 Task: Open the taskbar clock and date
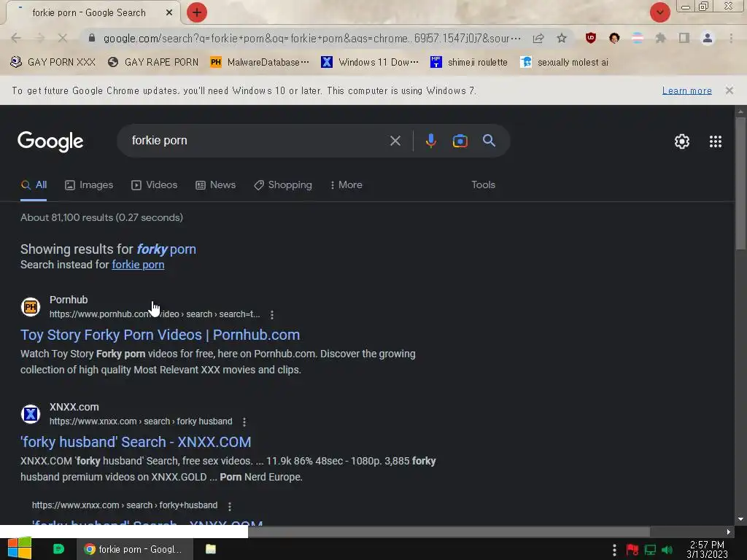707,550
